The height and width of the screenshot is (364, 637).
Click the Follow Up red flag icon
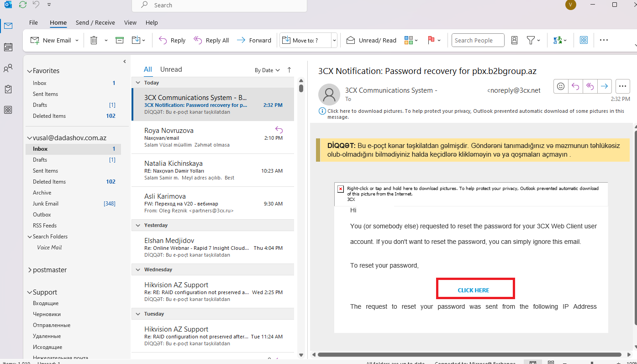431,40
